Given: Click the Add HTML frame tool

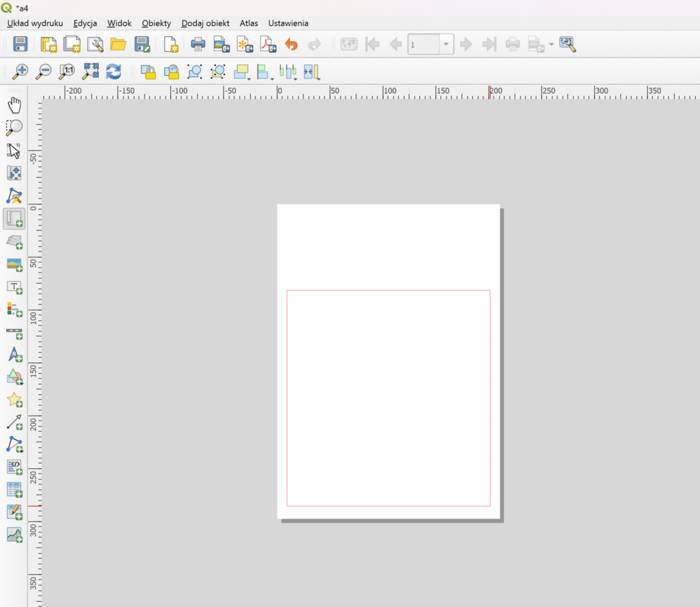Looking at the screenshot, I should click(x=14, y=468).
